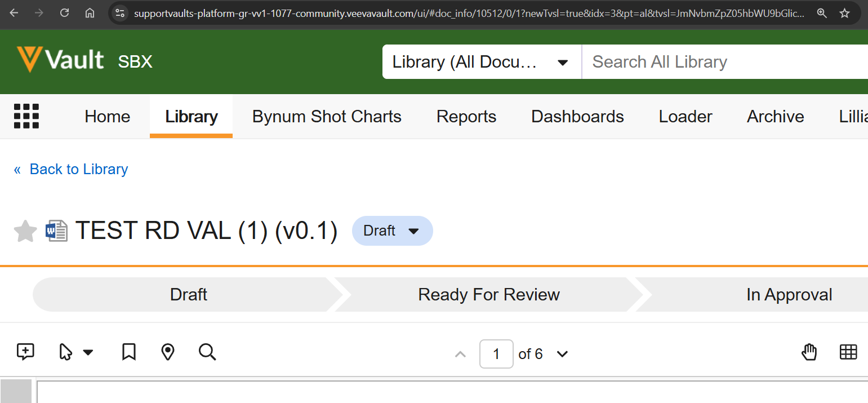Click the location pin anchor icon
Viewport: 868px width, 403px height.
pos(167,352)
